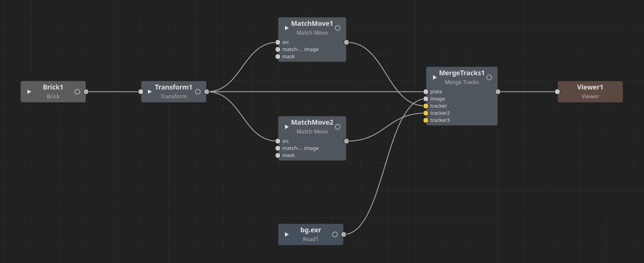This screenshot has width=644, height=263.
Task: Toggle the circle indicator on Transform1 node
Action: click(198, 92)
